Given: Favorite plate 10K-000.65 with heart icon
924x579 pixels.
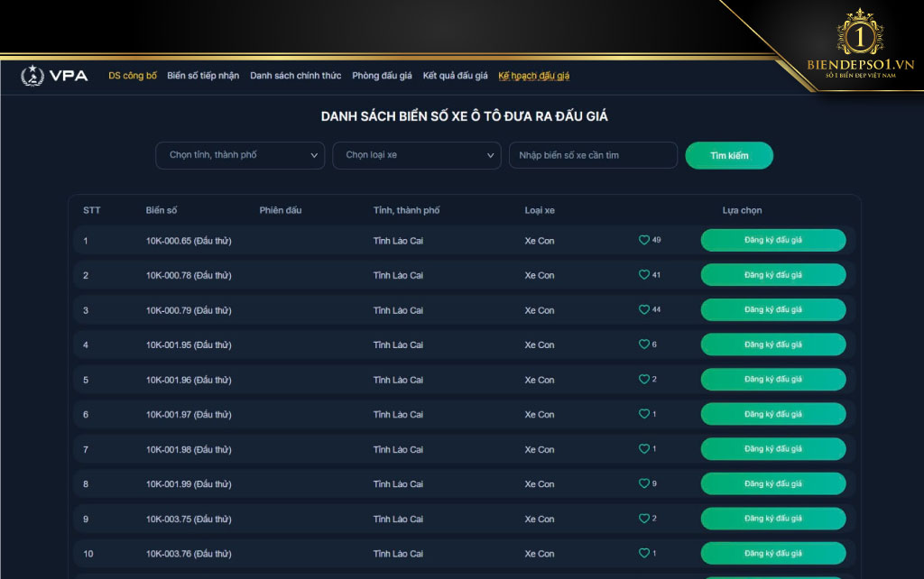Looking at the screenshot, I should click(644, 240).
